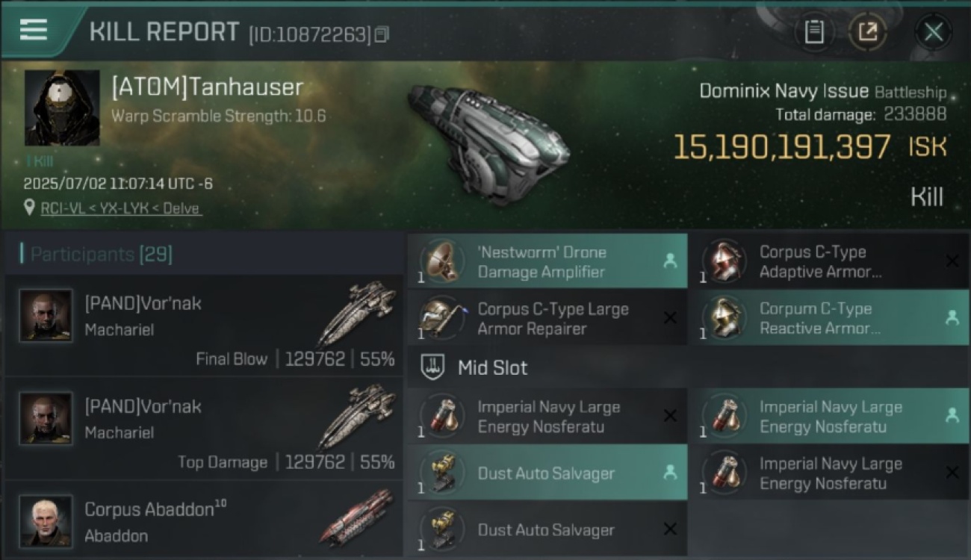Select the Corpus C-Type Adaptive Armor icon
This screenshot has width=971, height=560.
coord(725,261)
